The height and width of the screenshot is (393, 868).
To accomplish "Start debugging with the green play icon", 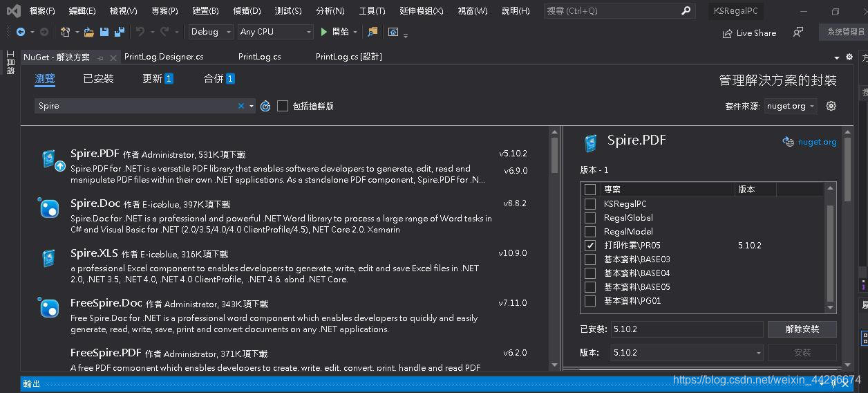I will [324, 32].
